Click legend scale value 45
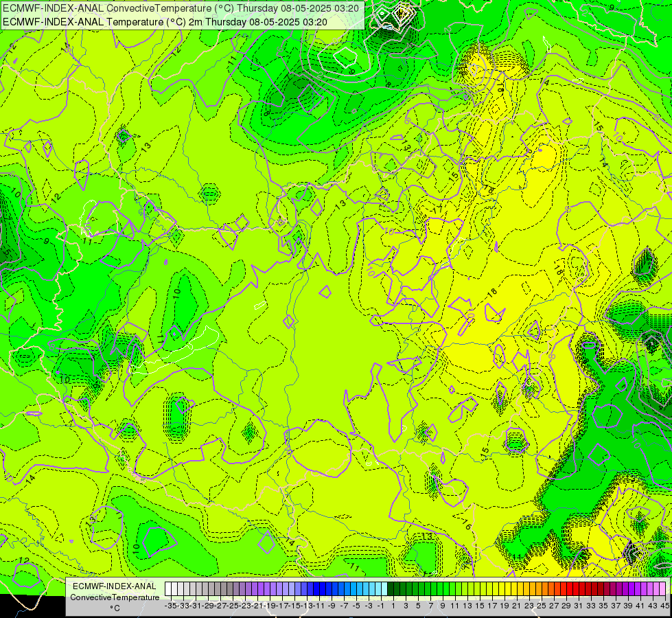This screenshot has height=618, width=672. (664, 606)
